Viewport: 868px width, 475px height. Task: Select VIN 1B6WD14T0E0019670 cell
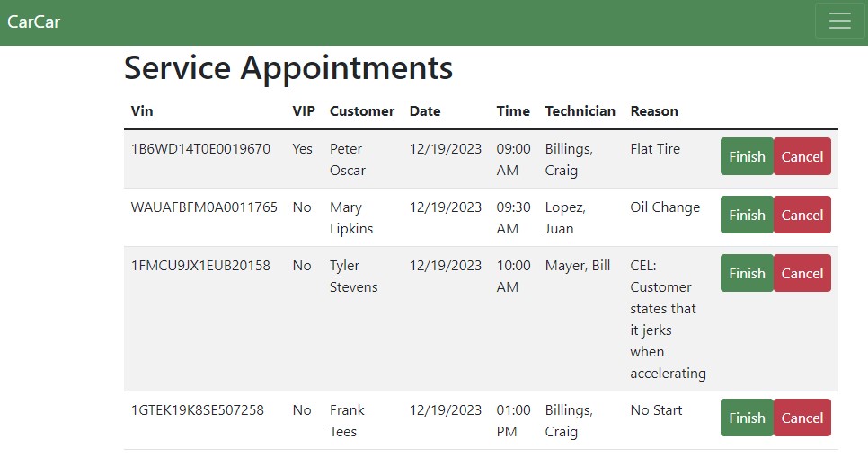point(200,149)
